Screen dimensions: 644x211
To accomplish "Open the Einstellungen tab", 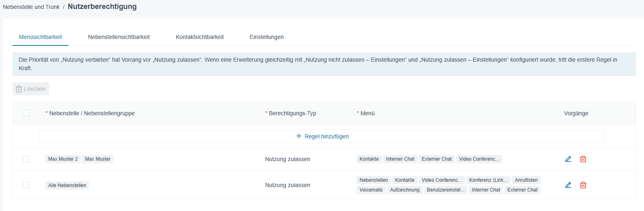I will tap(267, 37).
